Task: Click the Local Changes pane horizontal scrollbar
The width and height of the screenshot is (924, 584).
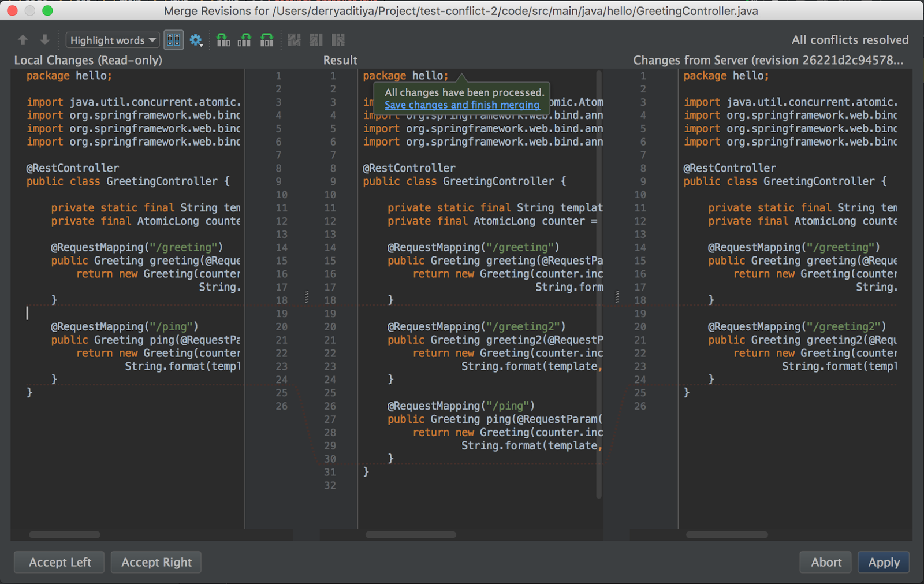Action: 65,535
